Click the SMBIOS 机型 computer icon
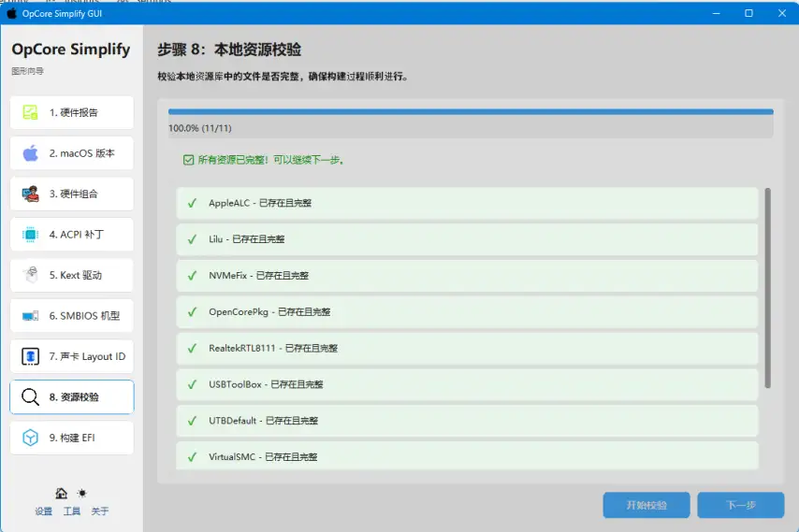 coord(30,316)
